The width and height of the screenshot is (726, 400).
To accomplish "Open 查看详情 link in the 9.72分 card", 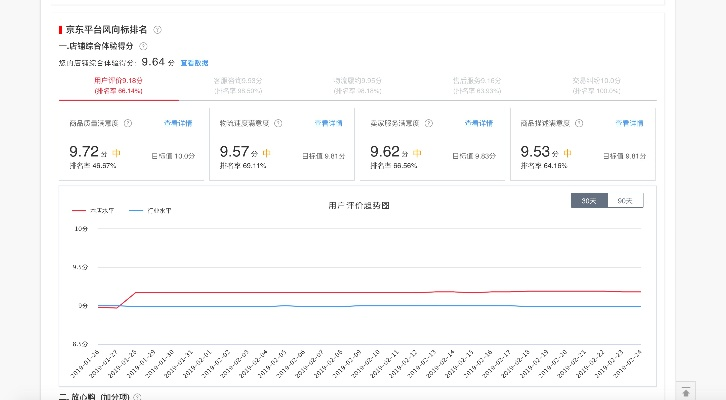I will pyautogui.click(x=178, y=123).
